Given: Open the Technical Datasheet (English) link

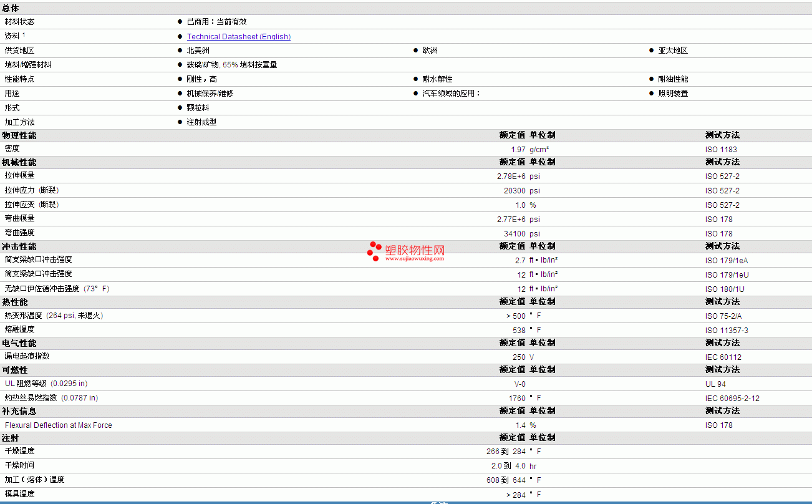Looking at the screenshot, I should click(239, 37).
